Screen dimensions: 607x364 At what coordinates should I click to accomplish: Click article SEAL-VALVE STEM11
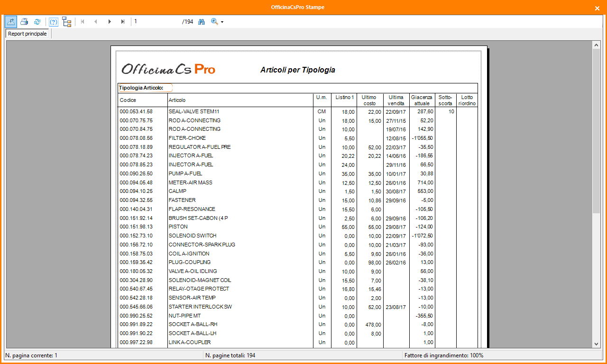[x=195, y=112]
